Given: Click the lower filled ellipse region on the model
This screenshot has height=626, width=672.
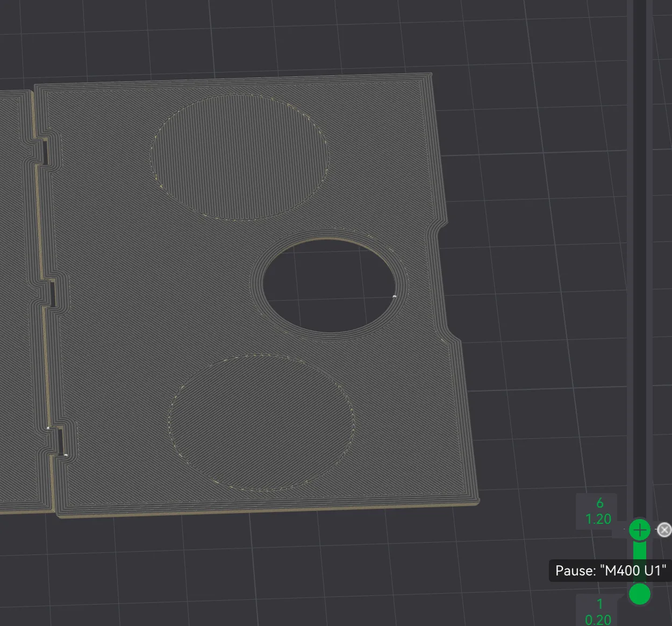Looking at the screenshot, I should tap(261, 423).
